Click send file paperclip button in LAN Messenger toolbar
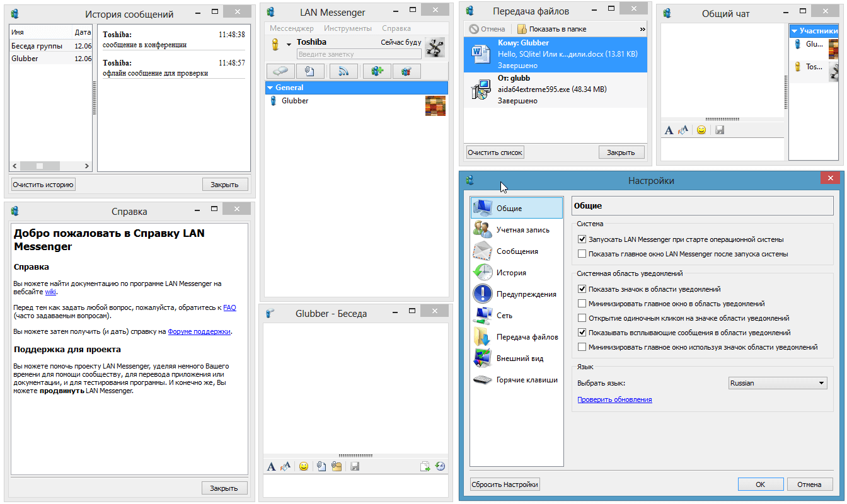Screen dimensions: 847x504 pos(309,71)
